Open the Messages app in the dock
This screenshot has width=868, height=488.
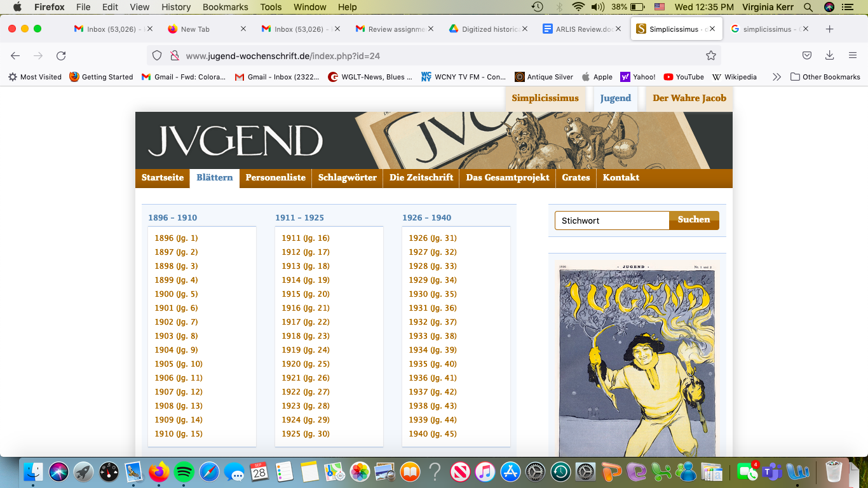pos(234,471)
